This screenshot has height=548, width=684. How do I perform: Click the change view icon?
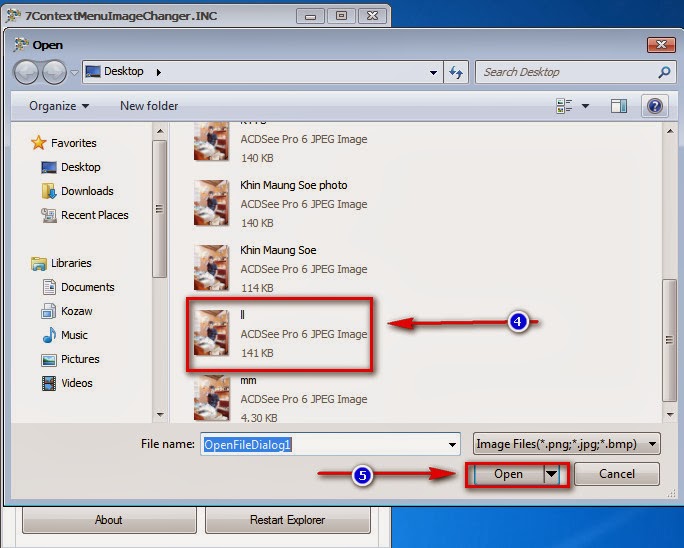(564, 106)
